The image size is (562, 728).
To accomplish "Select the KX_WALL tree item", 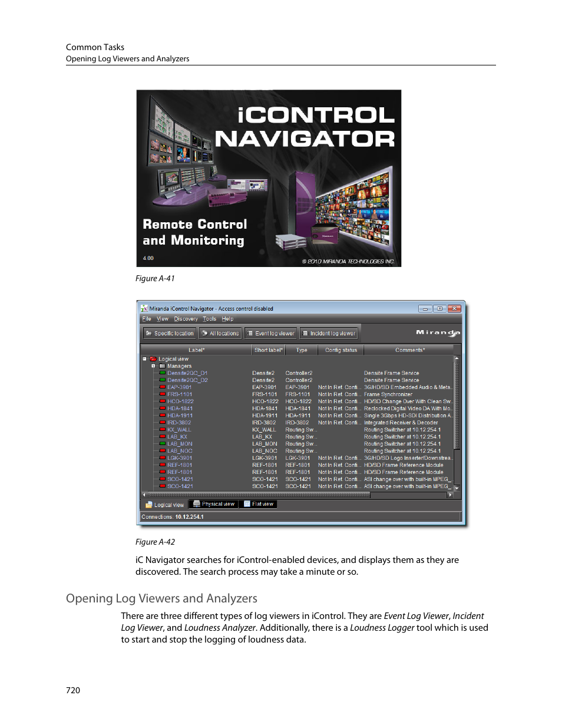I will [x=179, y=430].
